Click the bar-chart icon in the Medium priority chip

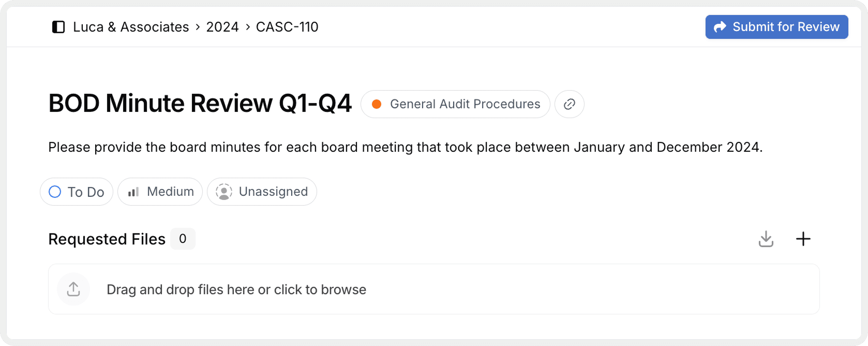(x=132, y=192)
